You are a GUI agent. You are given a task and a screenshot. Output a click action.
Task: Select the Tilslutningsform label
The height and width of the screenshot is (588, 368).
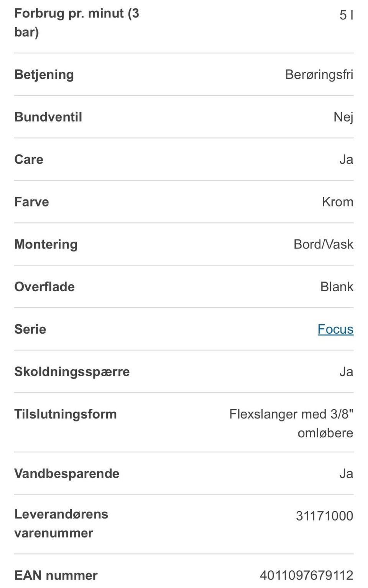click(x=66, y=414)
